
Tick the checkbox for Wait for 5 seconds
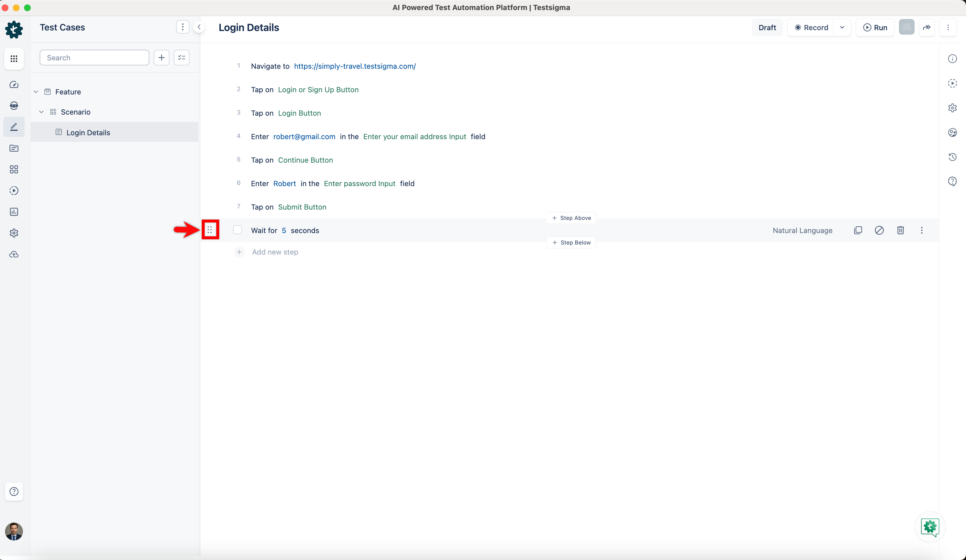coord(238,230)
